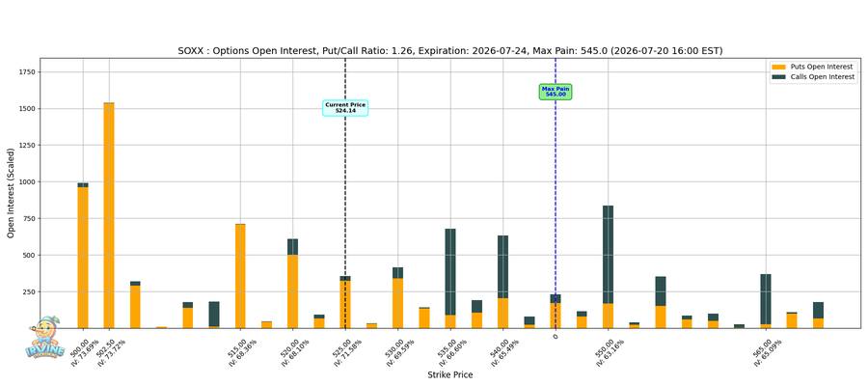Click the orange puts segment of the 520.00 bar
Screen dimensions: 868x386
pyautogui.click(x=293, y=291)
